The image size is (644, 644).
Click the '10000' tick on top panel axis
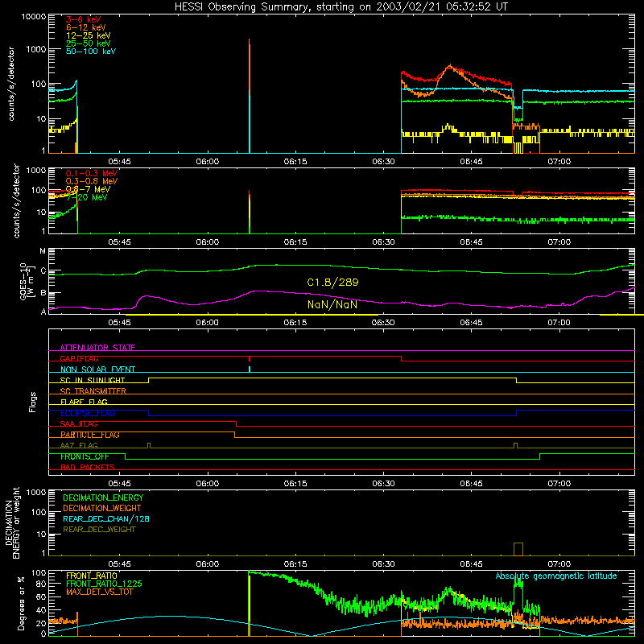(34, 16)
